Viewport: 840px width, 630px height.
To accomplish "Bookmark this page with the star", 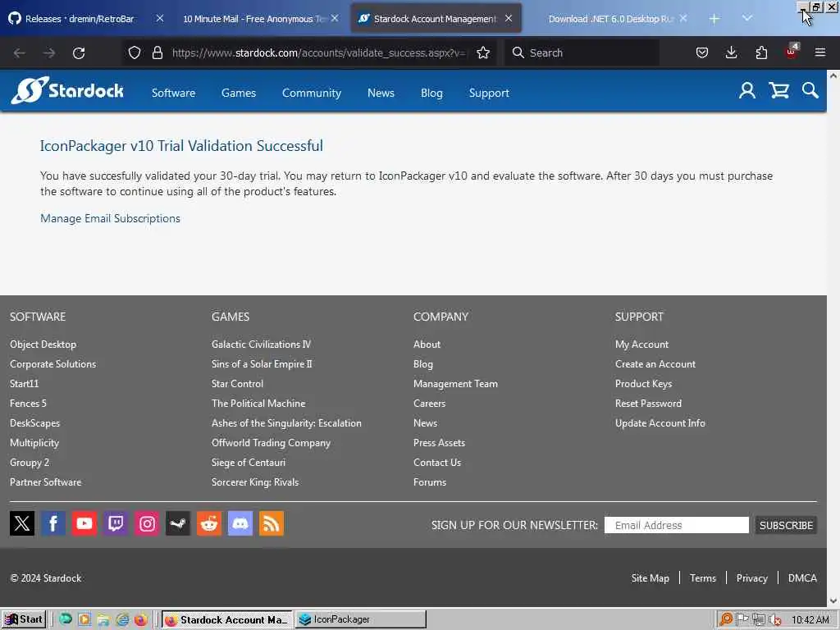I will point(483,52).
